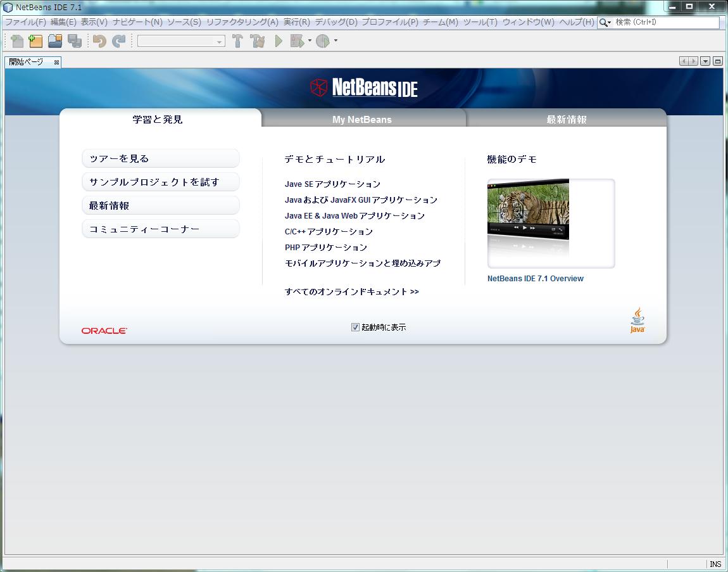
Task: Open the 編集(E) menu
Action: pyautogui.click(x=63, y=22)
